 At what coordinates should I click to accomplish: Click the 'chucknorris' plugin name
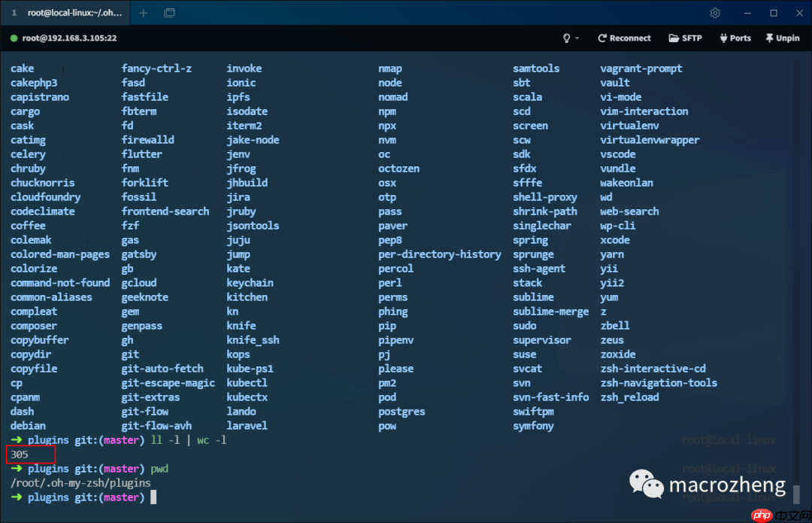pos(42,183)
